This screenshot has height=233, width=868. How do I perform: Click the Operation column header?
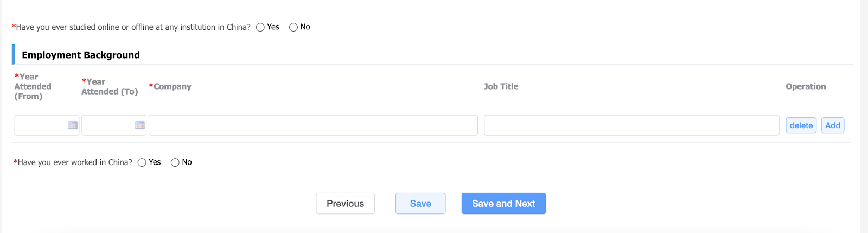click(806, 86)
